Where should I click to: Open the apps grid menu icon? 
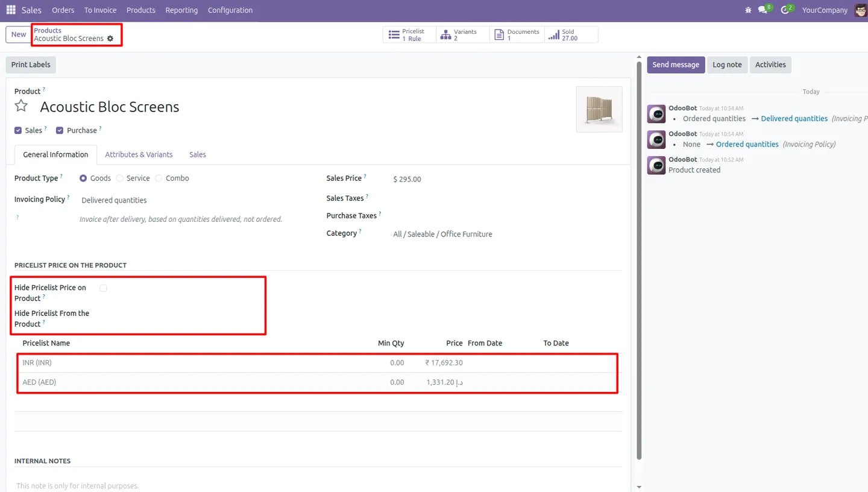tap(11, 10)
